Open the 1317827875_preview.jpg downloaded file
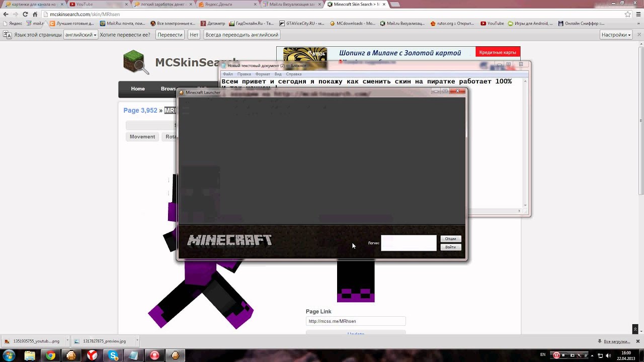 pyautogui.click(x=102, y=341)
